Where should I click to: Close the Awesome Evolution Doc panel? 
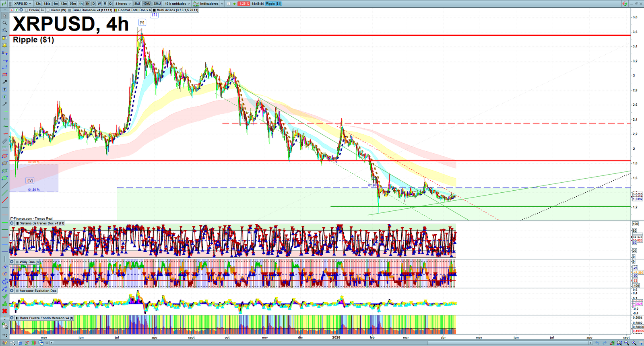click(x=12, y=291)
